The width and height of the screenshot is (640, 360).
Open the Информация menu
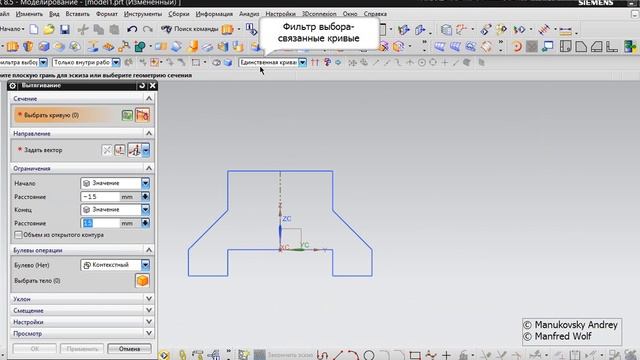pos(214,14)
